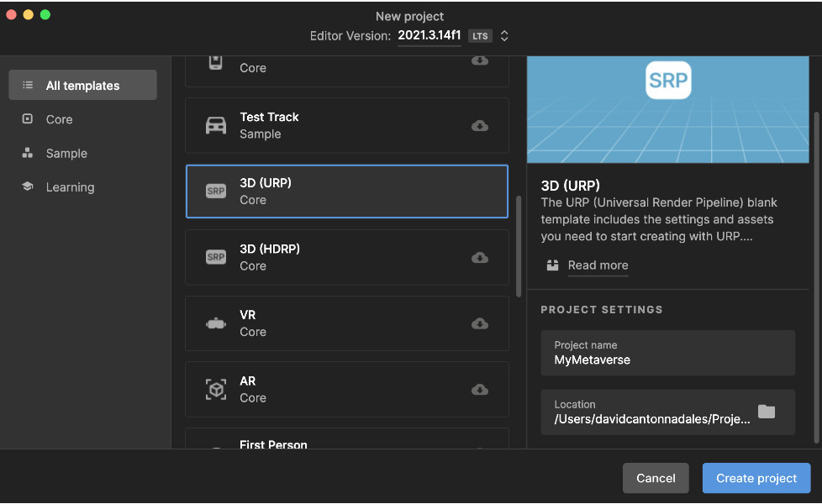Click the Read more package icon
Image resolution: width=822 pixels, height=504 pixels.
552,265
